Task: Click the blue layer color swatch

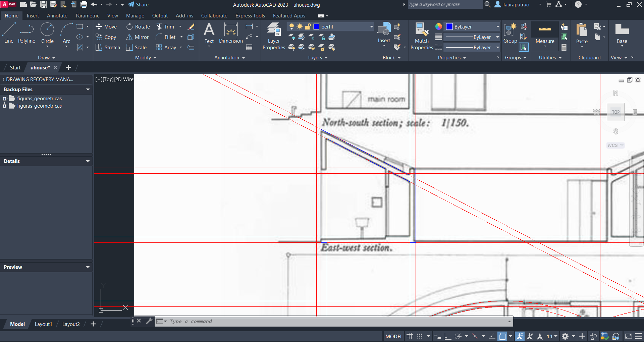Action: point(316,26)
